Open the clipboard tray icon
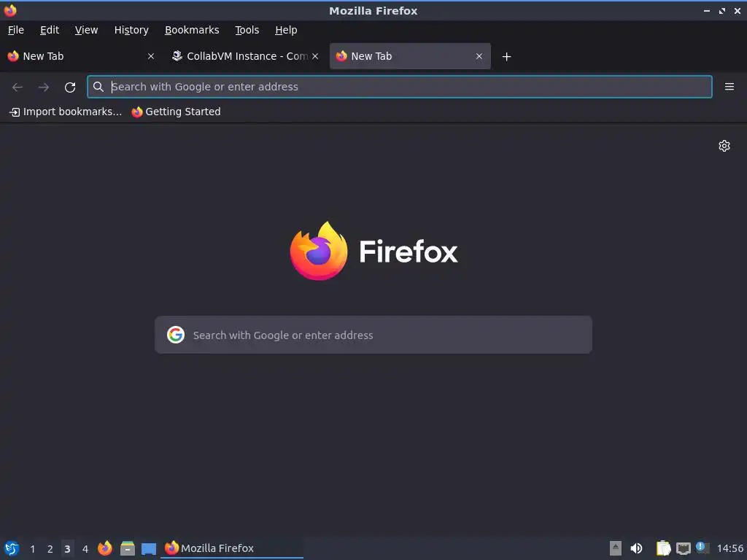Viewport: 747px width, 560px height. pos(663,548)
